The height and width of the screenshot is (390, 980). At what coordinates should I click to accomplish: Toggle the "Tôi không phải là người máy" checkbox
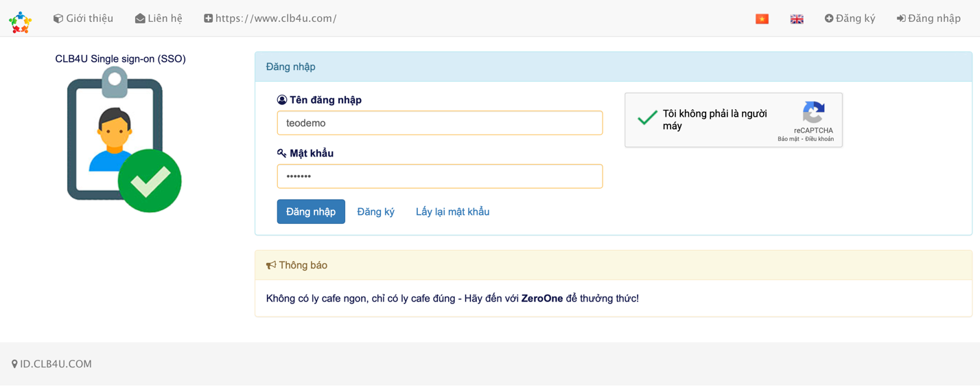[647, 118]
